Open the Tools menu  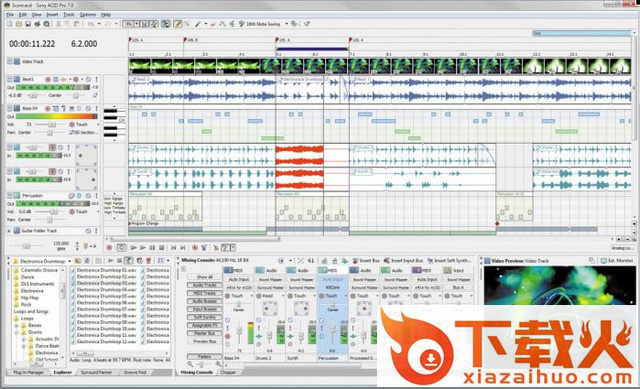pyautogui.click(x=69, y=15)
